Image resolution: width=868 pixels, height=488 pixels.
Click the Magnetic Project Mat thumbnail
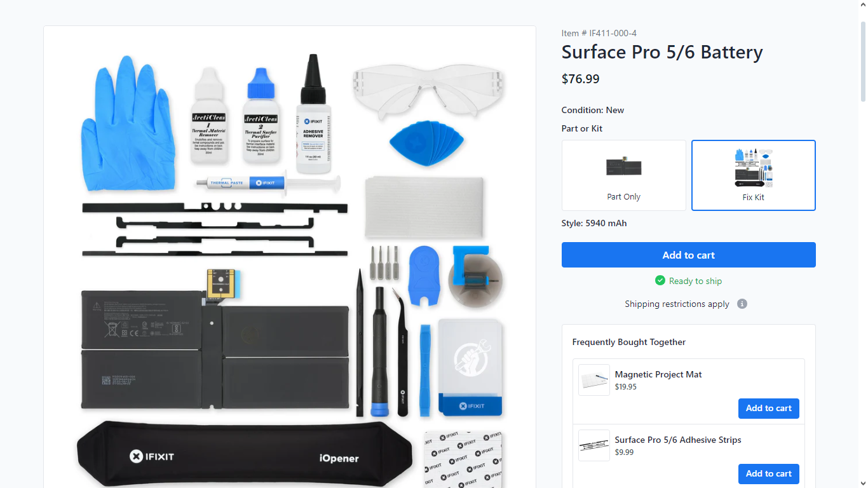[x=594, y=380]
